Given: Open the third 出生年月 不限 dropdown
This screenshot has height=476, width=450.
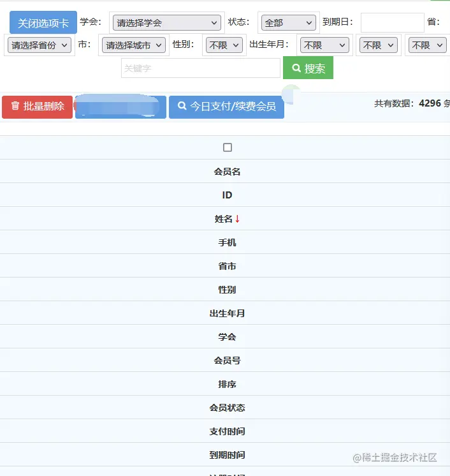Looking at the screenshot, I should [x=428, y=45].
